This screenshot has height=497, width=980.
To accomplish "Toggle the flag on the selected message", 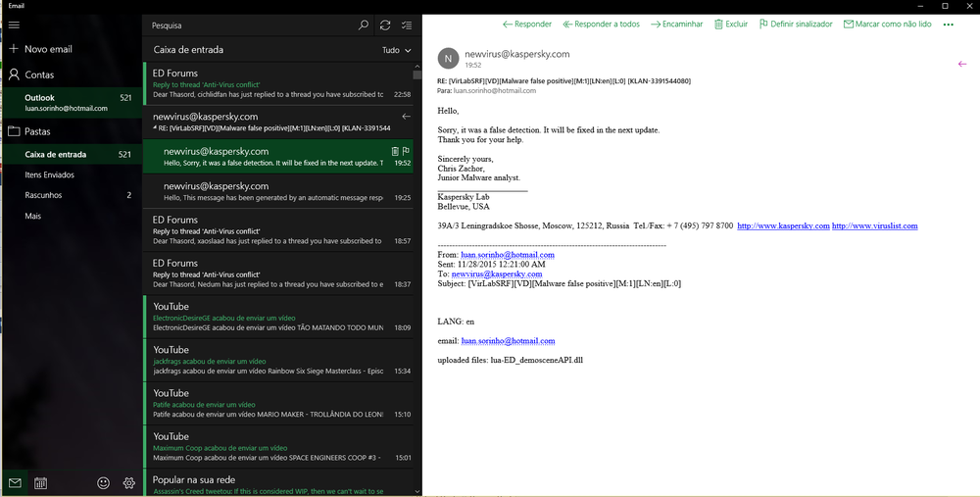I will click(x=406, y=151).
